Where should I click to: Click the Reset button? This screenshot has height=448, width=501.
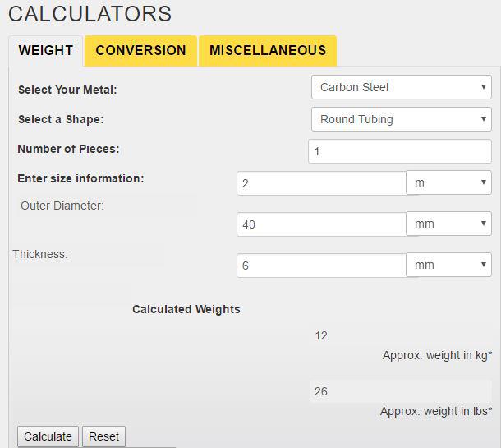103,436
